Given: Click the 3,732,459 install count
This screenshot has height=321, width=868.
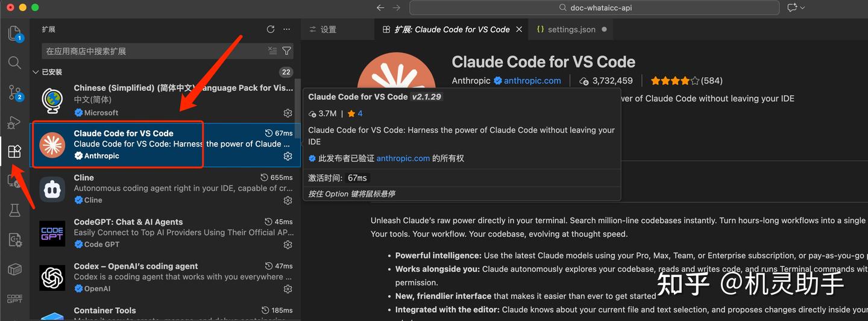Looking at the screenshot, I should point(606,81).
